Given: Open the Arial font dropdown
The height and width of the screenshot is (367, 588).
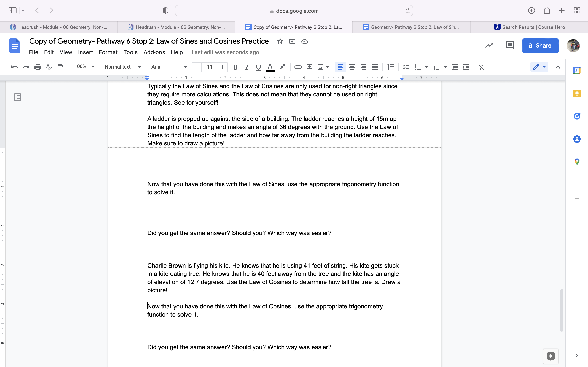Looking at the screenshot, I should [x=169, y=67].
